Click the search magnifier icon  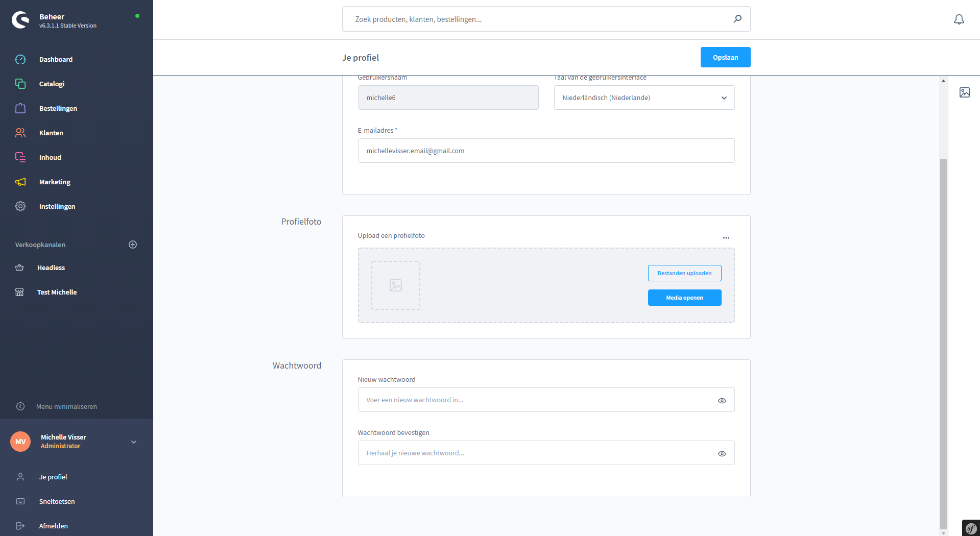pos(737,19)
